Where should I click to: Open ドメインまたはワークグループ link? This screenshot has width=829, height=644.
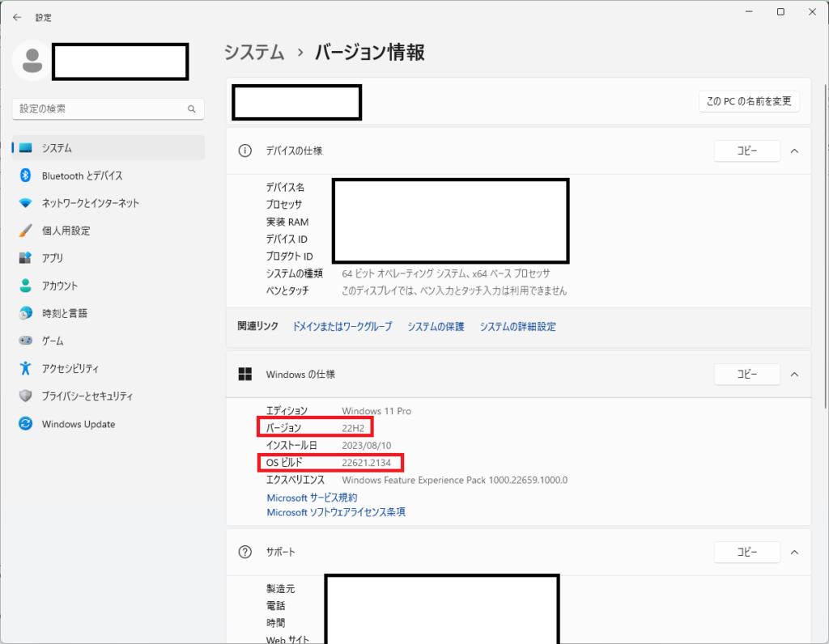pos(342,327)
